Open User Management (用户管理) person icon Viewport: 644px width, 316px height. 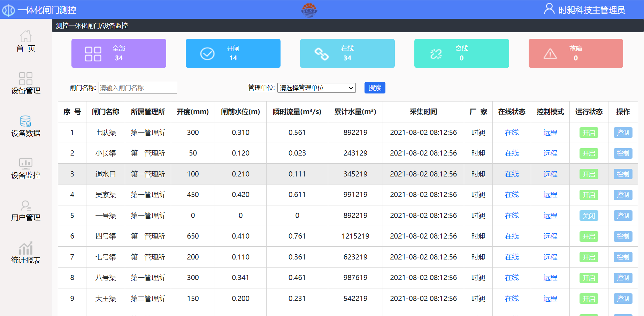[26, 206]
